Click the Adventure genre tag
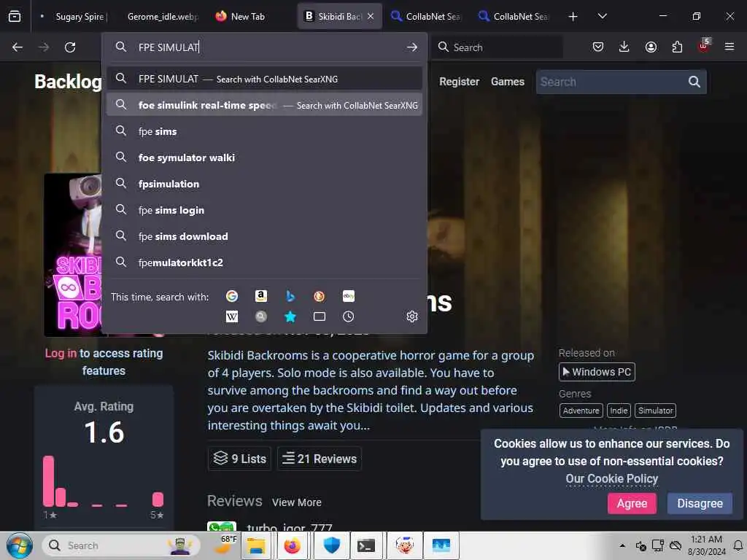The width and height of the screenshot is (747, 560). (x=581, y=411)
